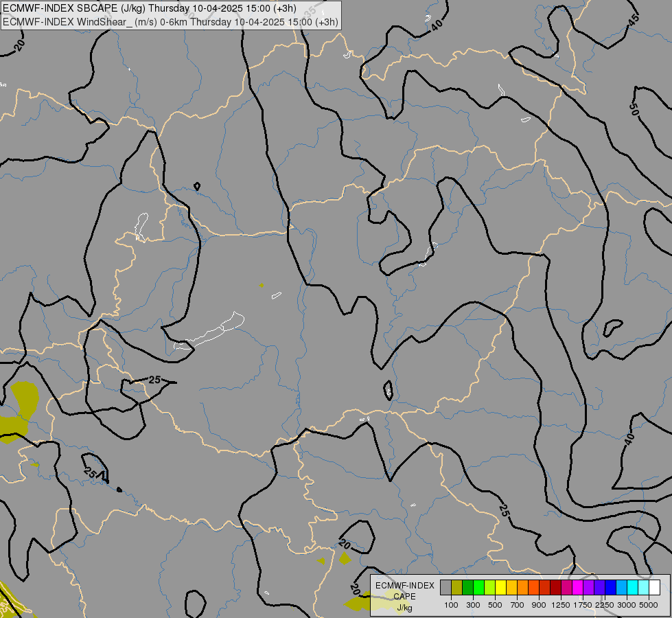Click the legend label '300'

coord(473,605)
